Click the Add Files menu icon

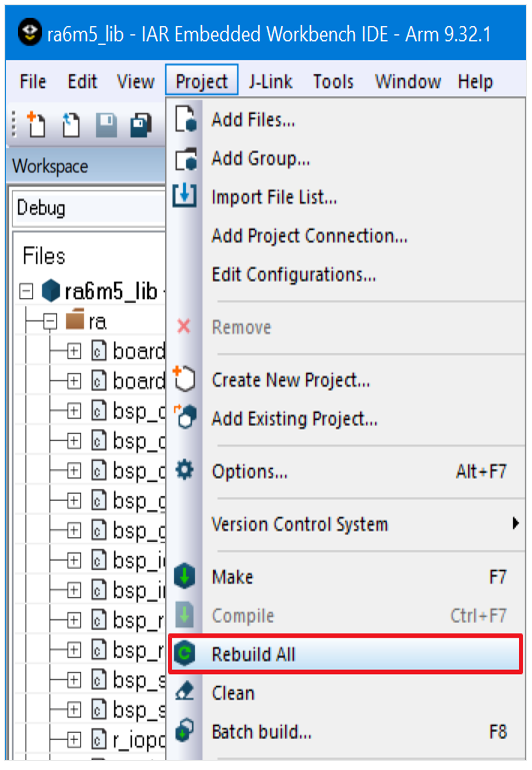[x=186, y=119]
